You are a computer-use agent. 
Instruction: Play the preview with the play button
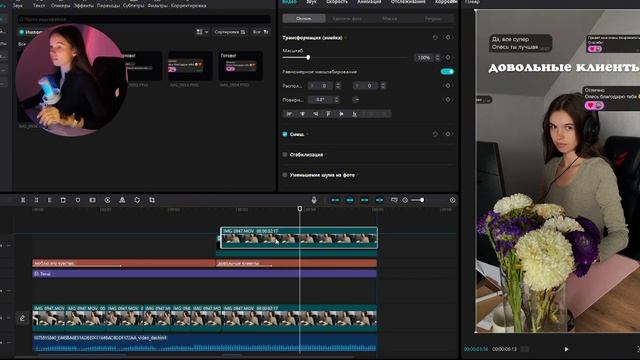(566, 349)
